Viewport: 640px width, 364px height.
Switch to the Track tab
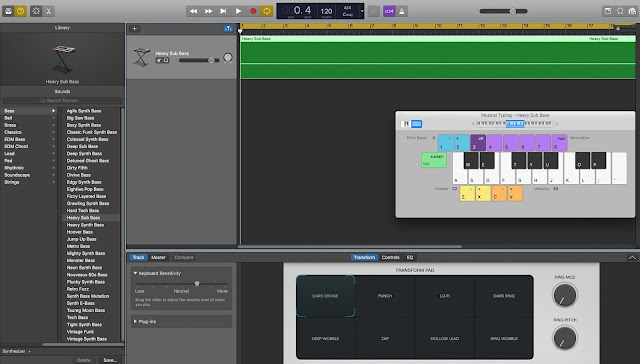(138, 257)
